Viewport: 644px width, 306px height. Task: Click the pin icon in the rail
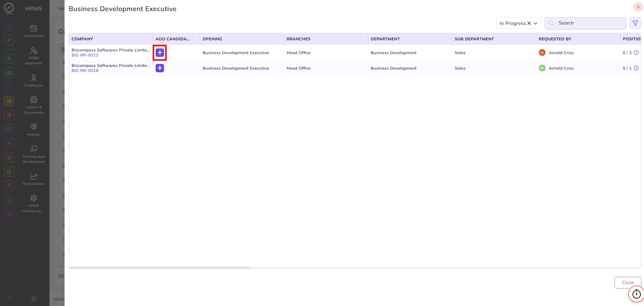9,40
